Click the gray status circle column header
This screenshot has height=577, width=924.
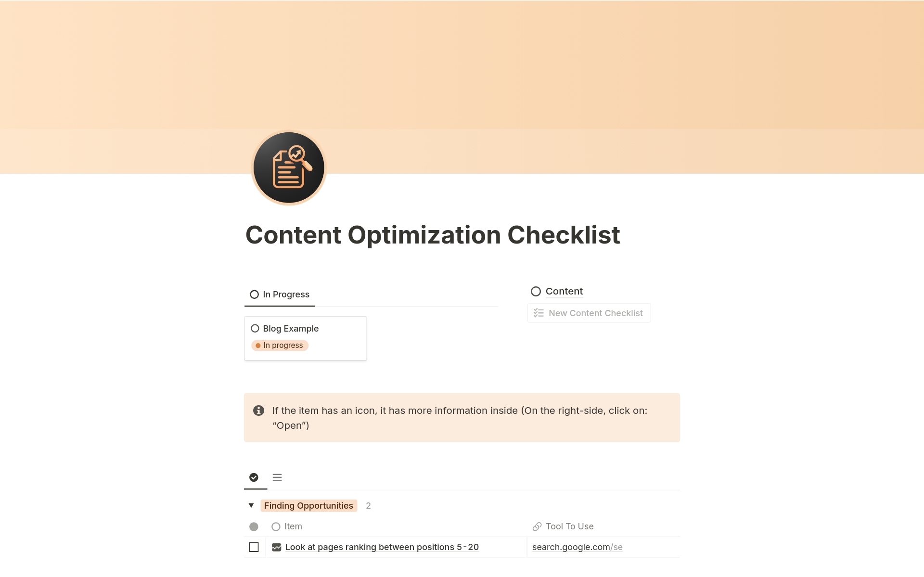click(254, 526)
